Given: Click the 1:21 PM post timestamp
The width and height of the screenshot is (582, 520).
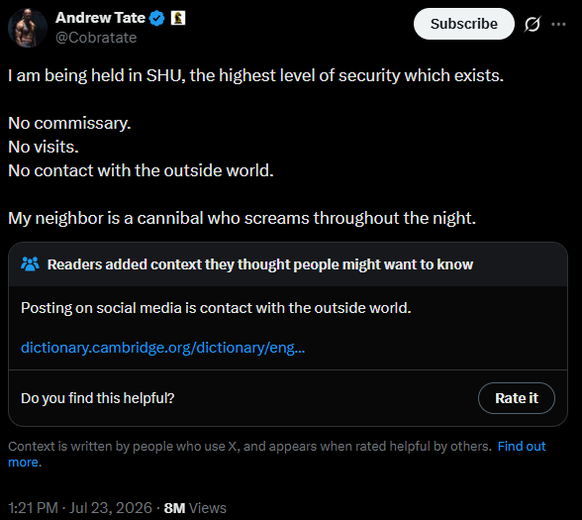Looking at the screenshot, I should pyautogui.click(x=33, y=507).
